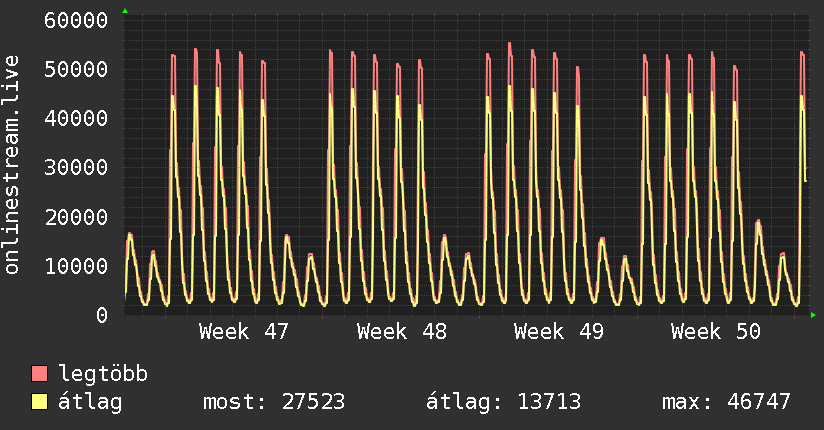Viewport: 824px width, 430px height.
Task: Click the onlinestream.live vertical axis title
Action: [11, 165]
